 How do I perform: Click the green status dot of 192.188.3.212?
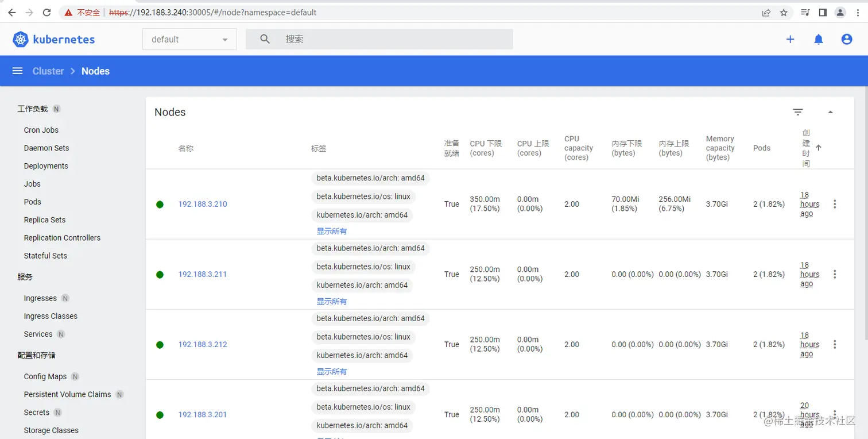click(x=160, y=345)
